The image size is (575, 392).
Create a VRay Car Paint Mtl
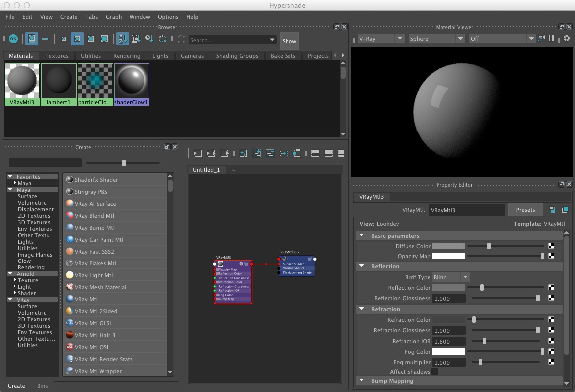point(115,240)
